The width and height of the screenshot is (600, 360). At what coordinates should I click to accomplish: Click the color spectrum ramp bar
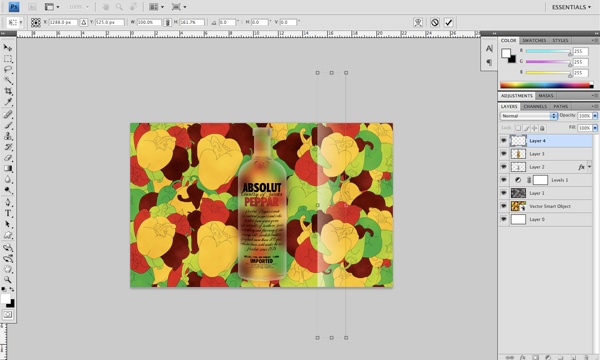(547, 85)
